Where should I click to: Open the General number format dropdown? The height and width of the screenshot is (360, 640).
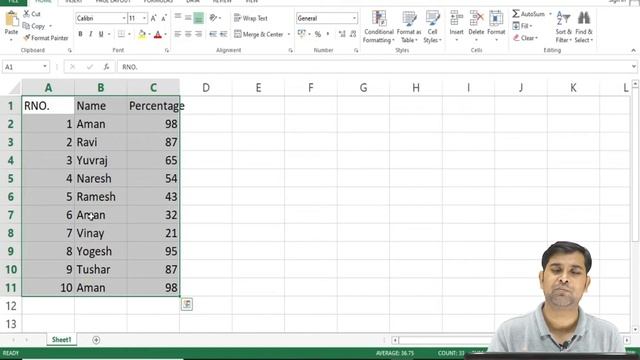pyautogui.click(x=354, y=18)
